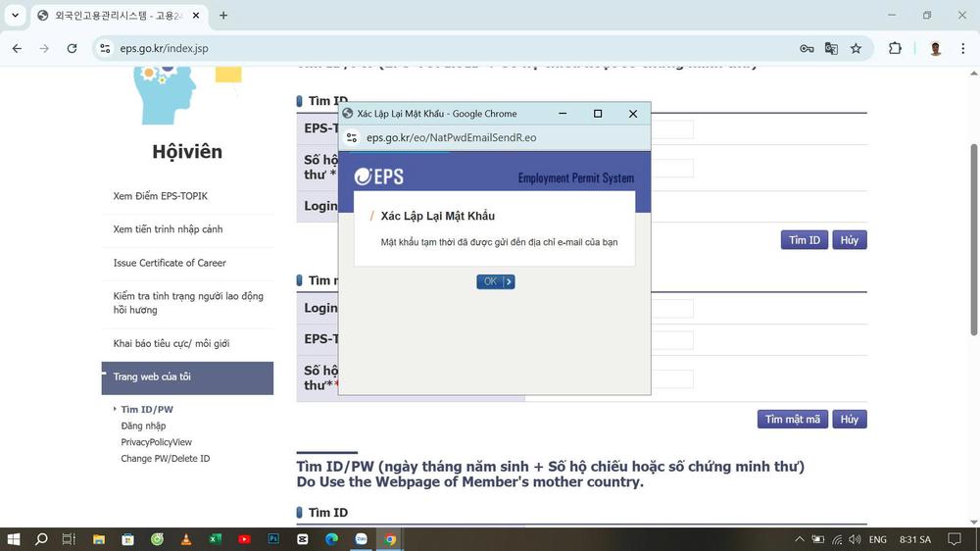Viewport: 980px width, 551px height.
Task: Select Trang web của tôi menu item
Action: (187, 377)
